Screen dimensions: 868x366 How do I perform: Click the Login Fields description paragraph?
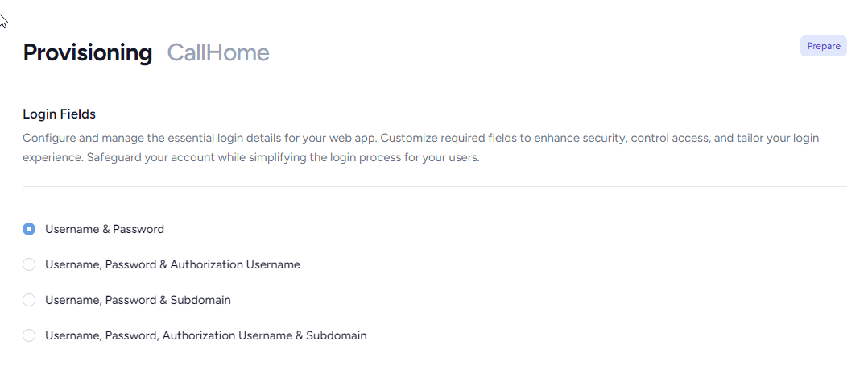[x=420, y=148]
